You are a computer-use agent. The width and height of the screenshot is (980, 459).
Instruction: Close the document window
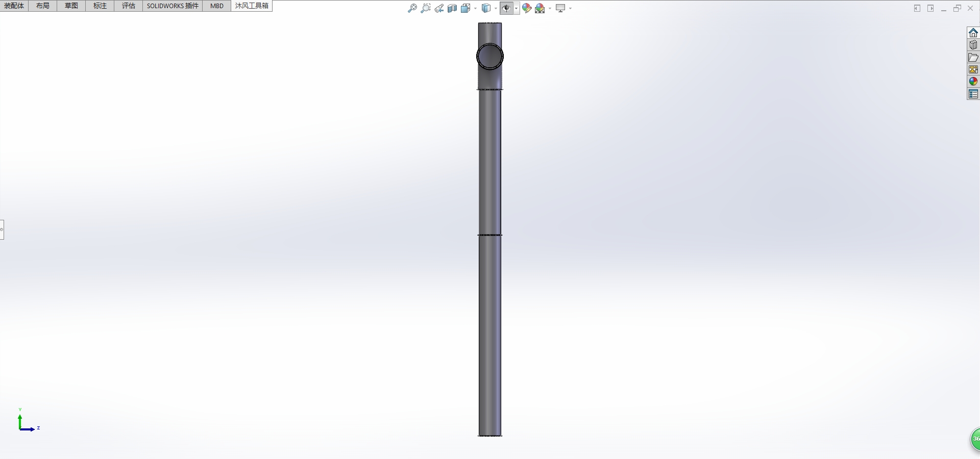970,8
